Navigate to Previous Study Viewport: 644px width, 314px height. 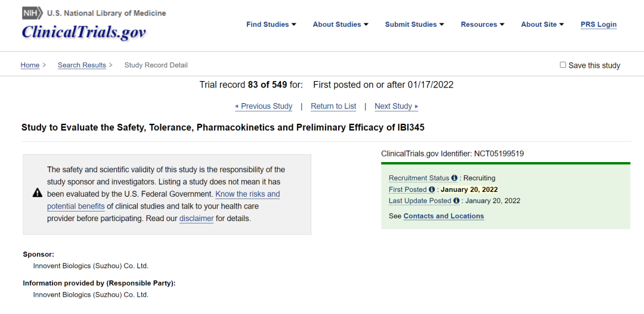click(264, 106)
